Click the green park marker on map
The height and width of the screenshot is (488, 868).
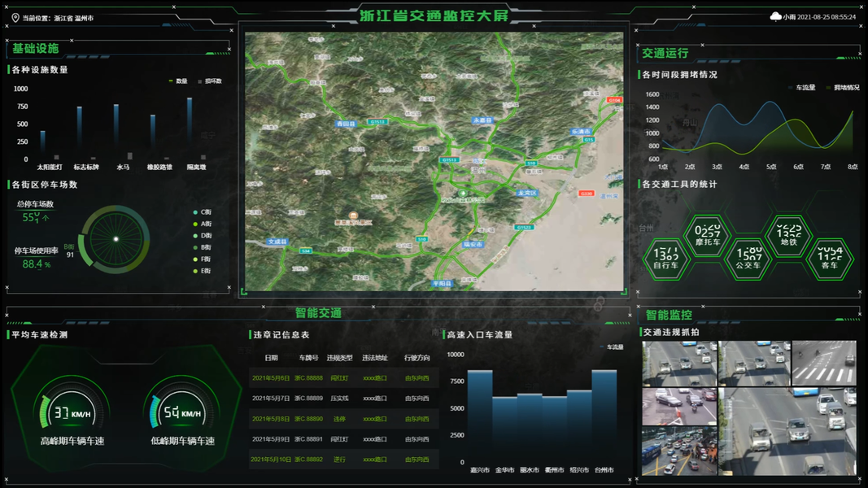pyautogui.click(x=463, y=193)
